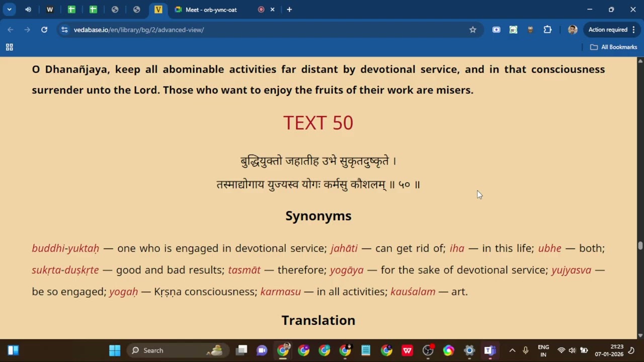Open Microsoft Teams from the taskbar
This screenshot has height=362, width=644.
[490, 350]
